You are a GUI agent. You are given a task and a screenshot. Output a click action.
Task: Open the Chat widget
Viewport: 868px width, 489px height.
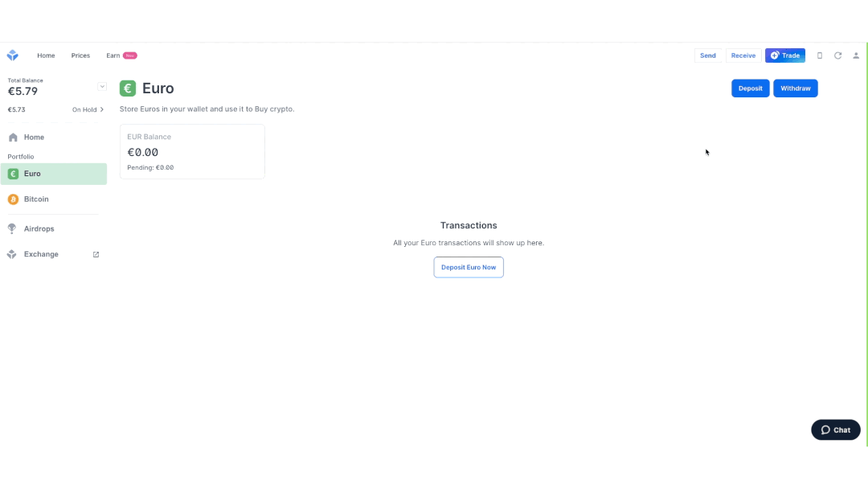pos(835,429)
